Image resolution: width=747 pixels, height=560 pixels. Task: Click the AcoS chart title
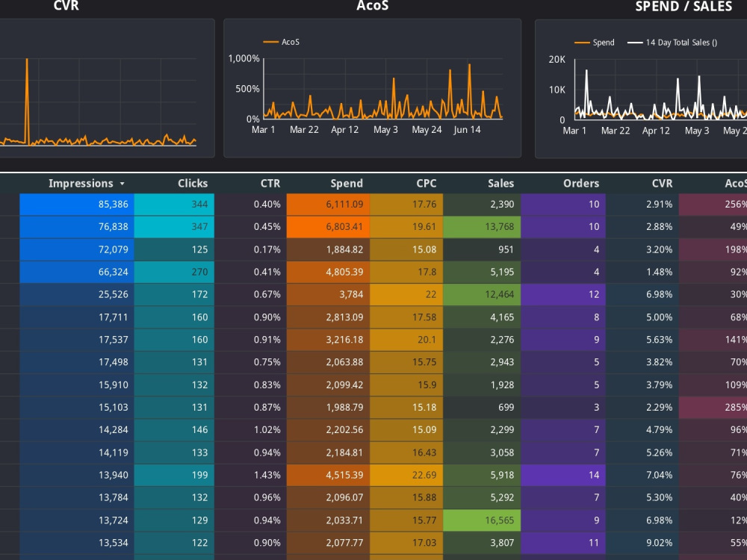(373, 6)
